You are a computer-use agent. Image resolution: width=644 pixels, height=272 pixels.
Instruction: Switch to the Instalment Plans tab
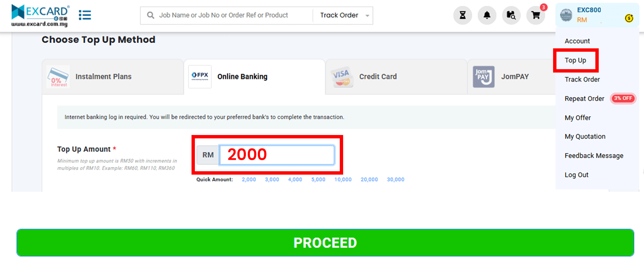[103, 77]
